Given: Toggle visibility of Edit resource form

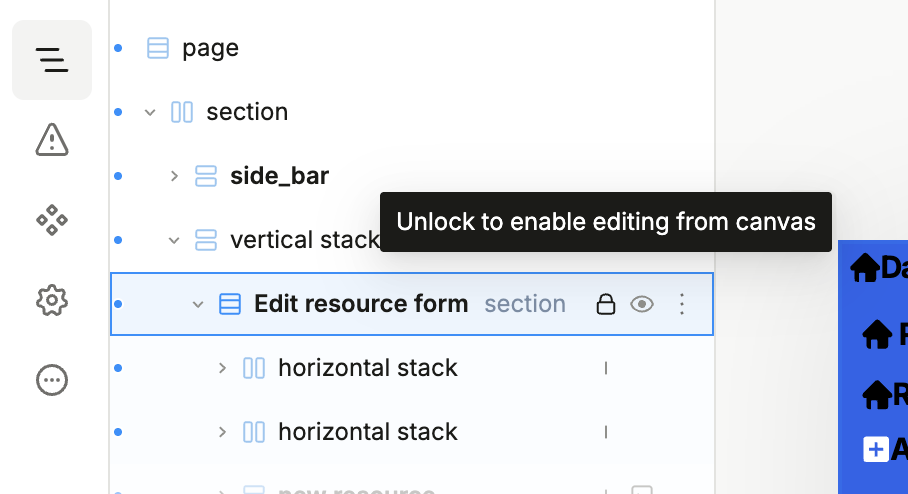Looking at the screenshot, I should point(642,304).
